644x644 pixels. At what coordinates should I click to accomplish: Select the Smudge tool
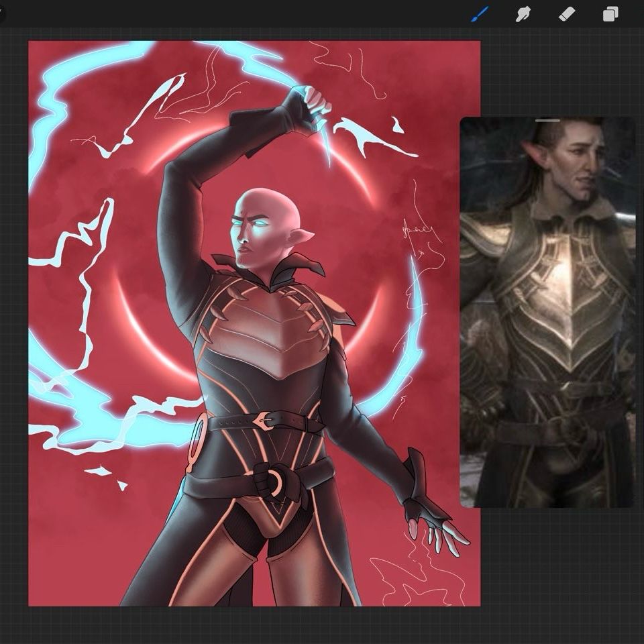523,14
